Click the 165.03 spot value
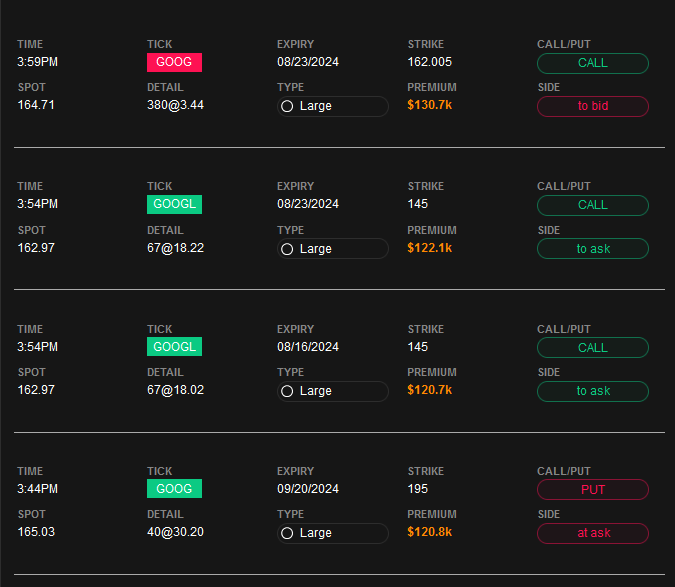The height and width of the screenshot is (587, 675). coord(36,532)
